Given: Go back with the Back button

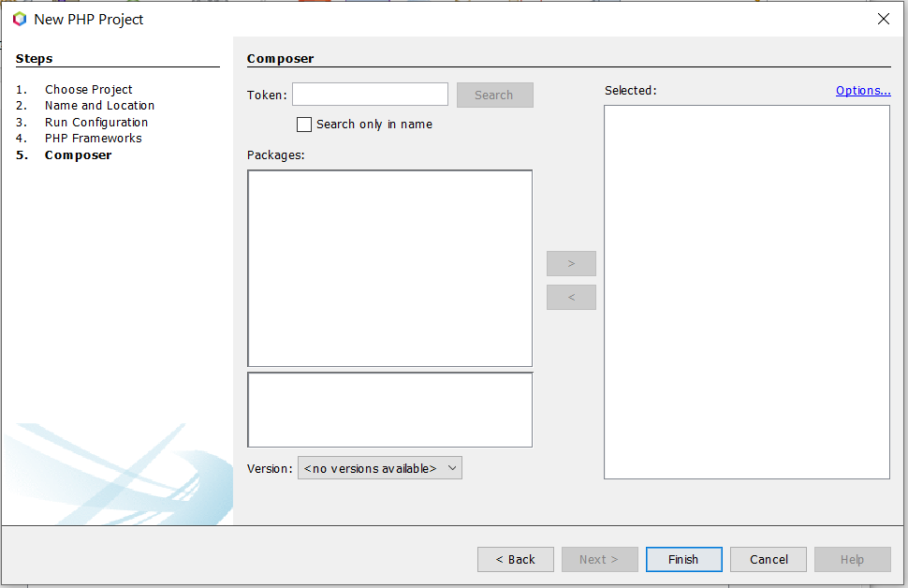Looking at the screenshot, I should pyautogui.click(x=516, y=560).
